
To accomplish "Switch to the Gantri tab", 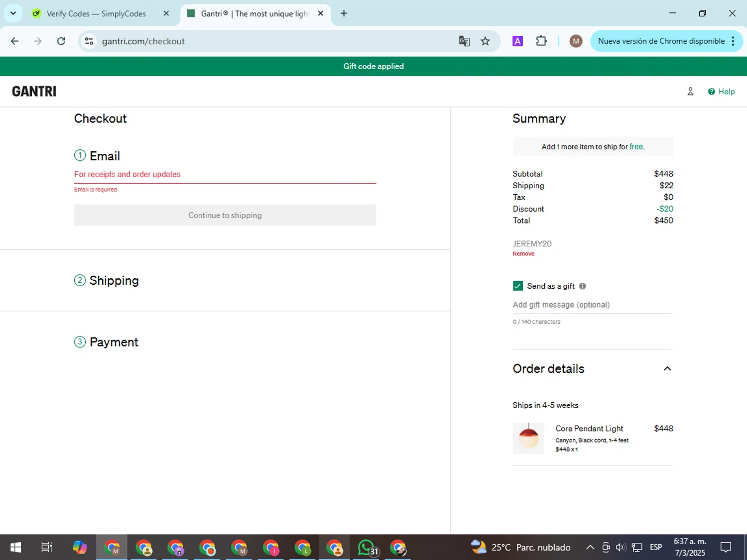I will [254, 13].
